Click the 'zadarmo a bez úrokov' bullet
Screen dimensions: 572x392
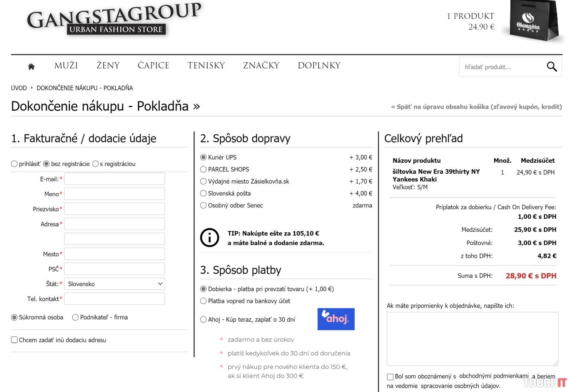point(261,340)
